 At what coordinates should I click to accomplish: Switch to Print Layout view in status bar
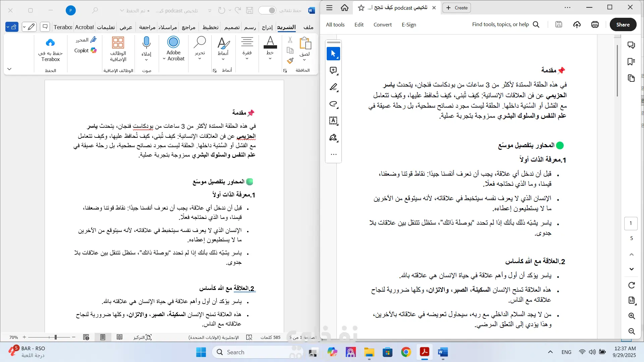pyautogui.click(x=103, y=337)
